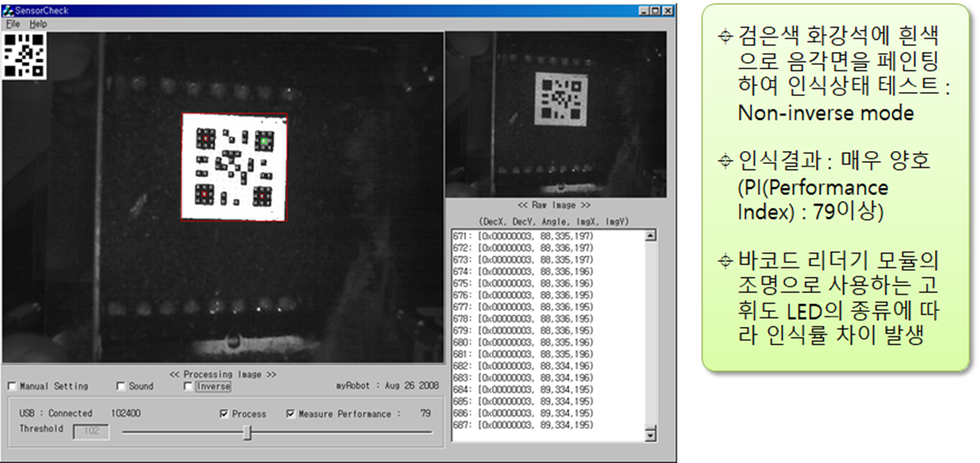
Task: Click the log list scroll down arrow
Action: point(650,435)
